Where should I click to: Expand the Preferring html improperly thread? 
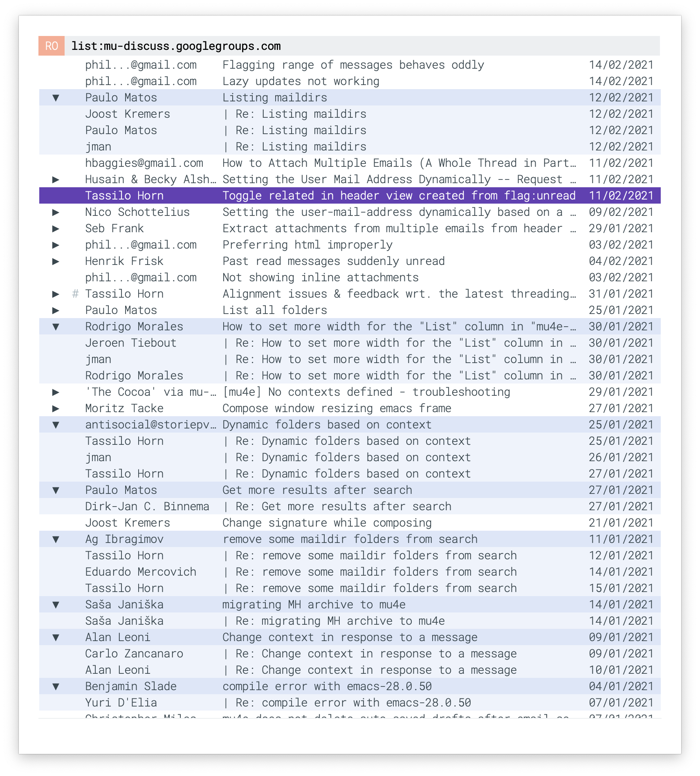[x=56, y=245]
